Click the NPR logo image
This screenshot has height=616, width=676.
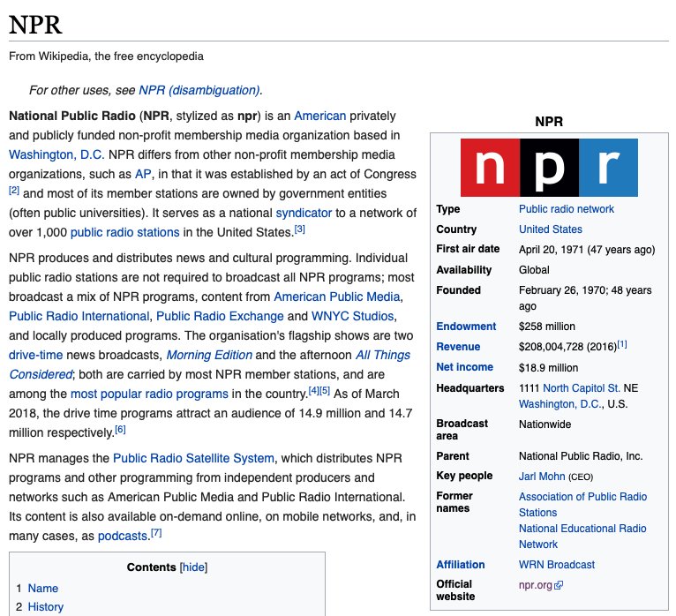[x=549, y=168]
